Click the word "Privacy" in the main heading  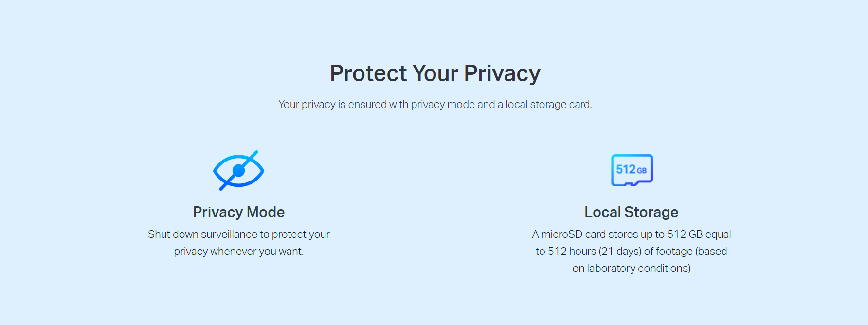(x=502, y=73)
